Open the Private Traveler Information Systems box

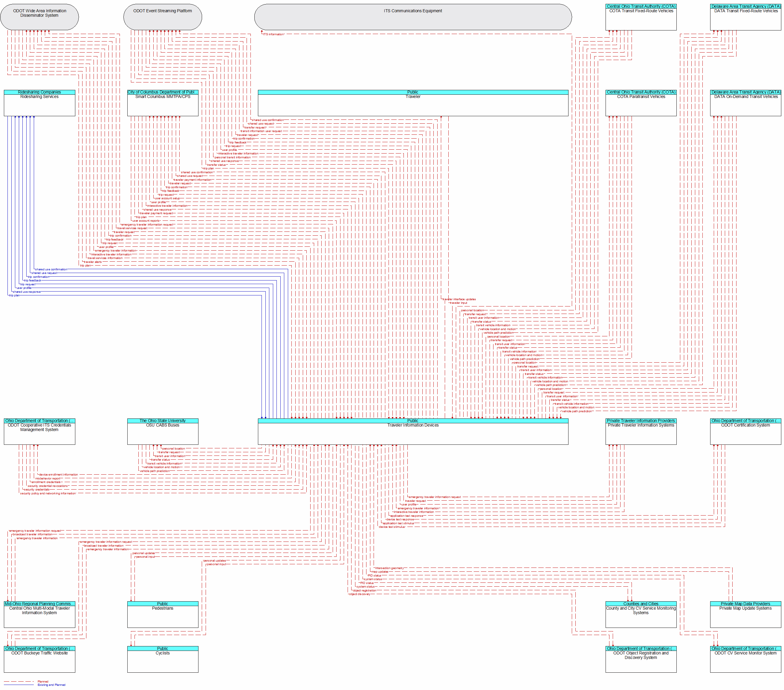tap(641, 431)
